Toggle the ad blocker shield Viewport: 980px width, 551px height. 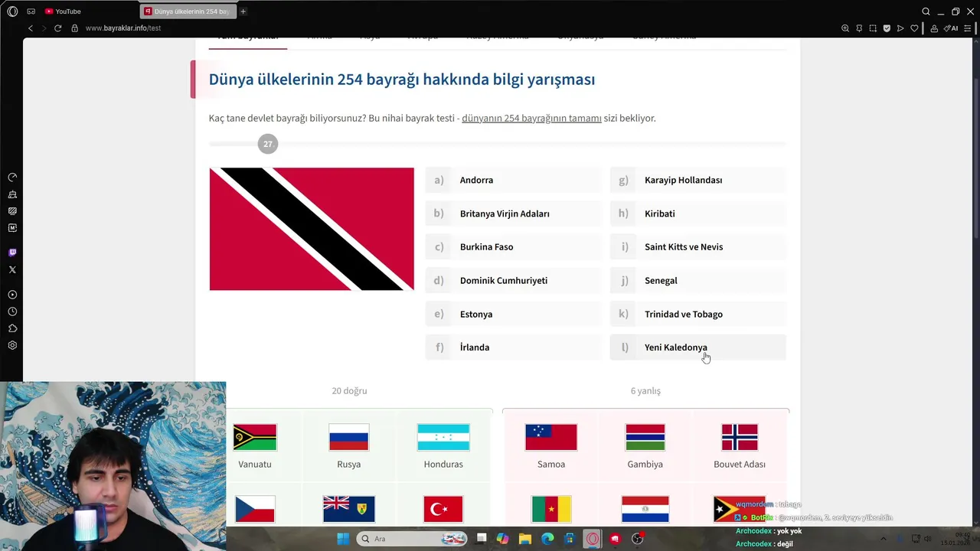tap(887, 28)
